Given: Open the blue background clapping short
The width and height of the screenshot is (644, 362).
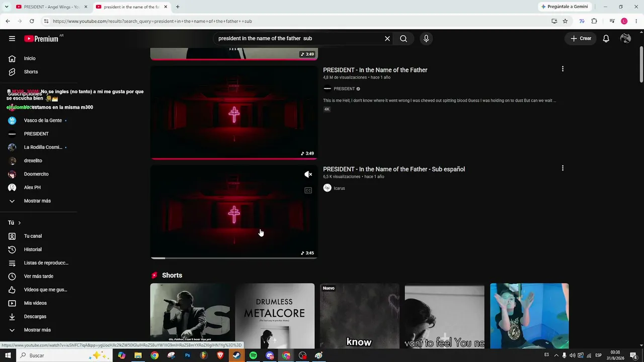Looking at the screenshot, I should 529,316.
